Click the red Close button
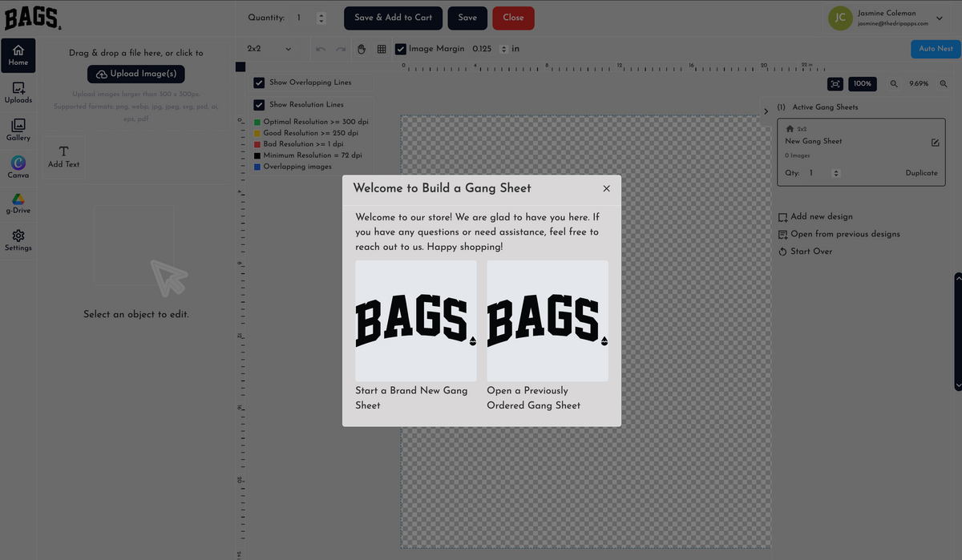962x560 pixels. [513, 18]
